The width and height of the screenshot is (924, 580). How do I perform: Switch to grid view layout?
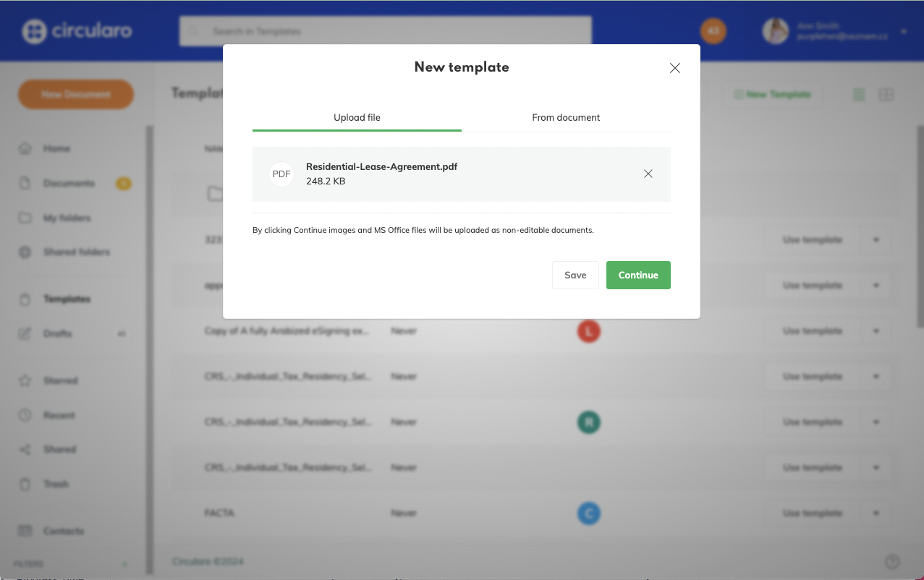click(x=886, y=95)
